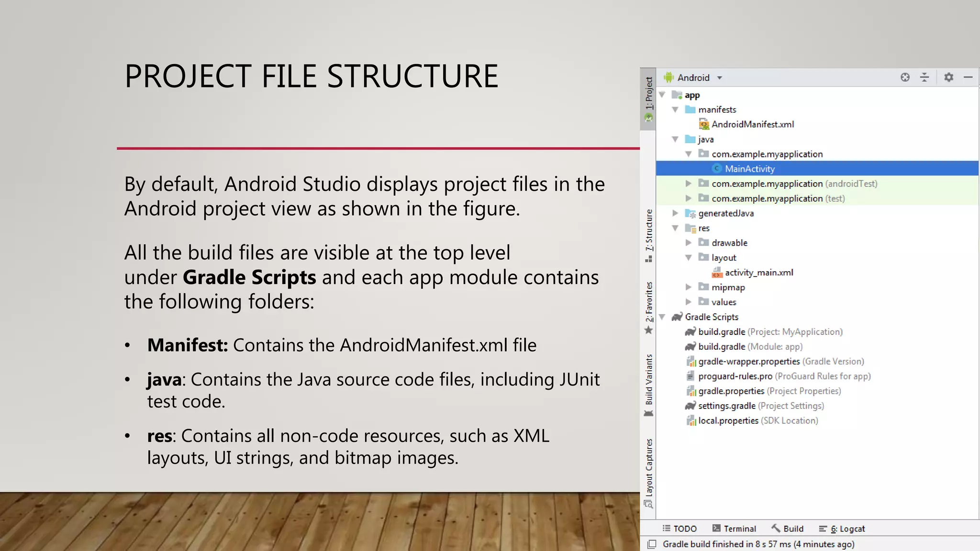This screenshot has height=551, width=980.
Task: Click build.gradle (Module: app) elephant icon
Action: coord(690,346)
